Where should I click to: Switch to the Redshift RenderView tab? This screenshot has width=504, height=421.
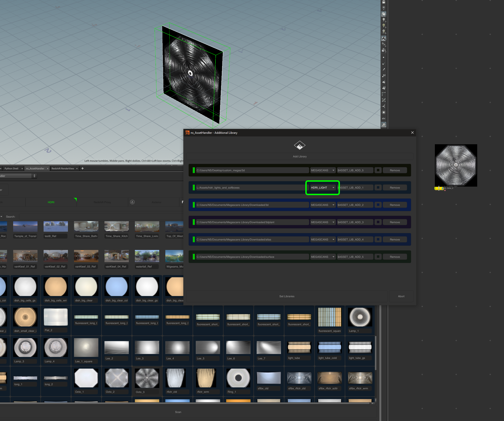click(63, 169)
